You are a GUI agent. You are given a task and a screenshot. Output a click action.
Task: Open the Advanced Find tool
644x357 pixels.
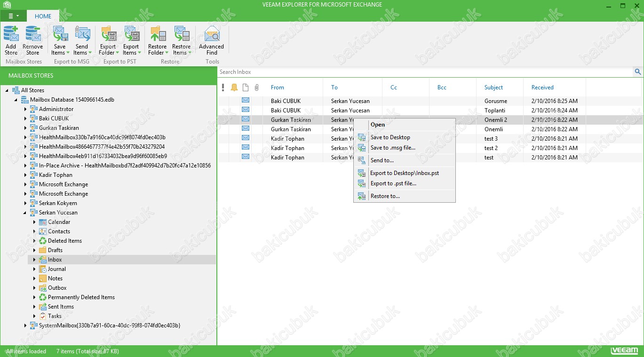click(x=212, y=40)
